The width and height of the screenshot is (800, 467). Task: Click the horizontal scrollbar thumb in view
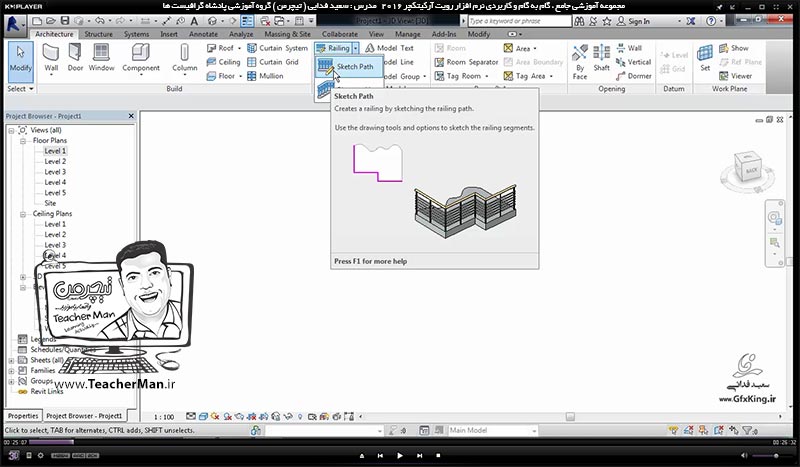coord(570,417)
